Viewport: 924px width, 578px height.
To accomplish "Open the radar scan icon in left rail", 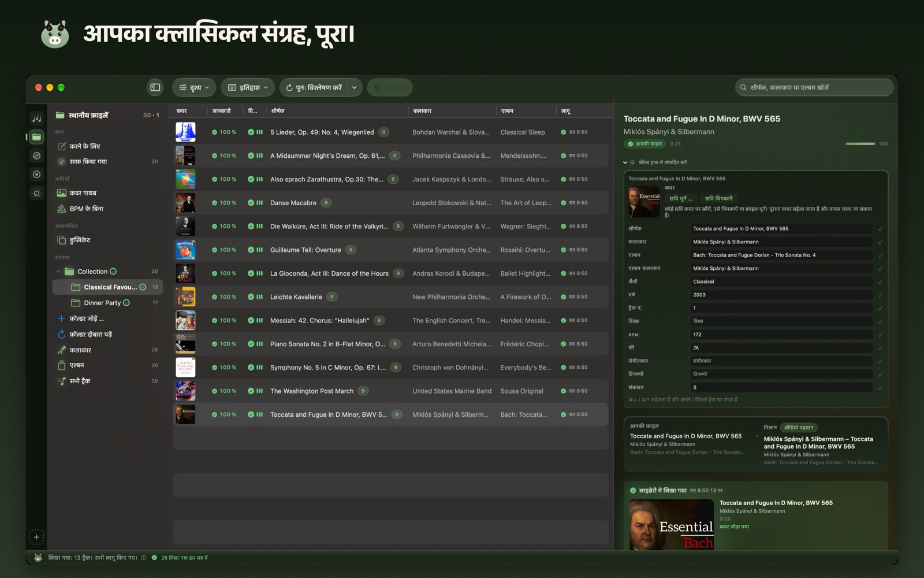I will pos(36,155).
